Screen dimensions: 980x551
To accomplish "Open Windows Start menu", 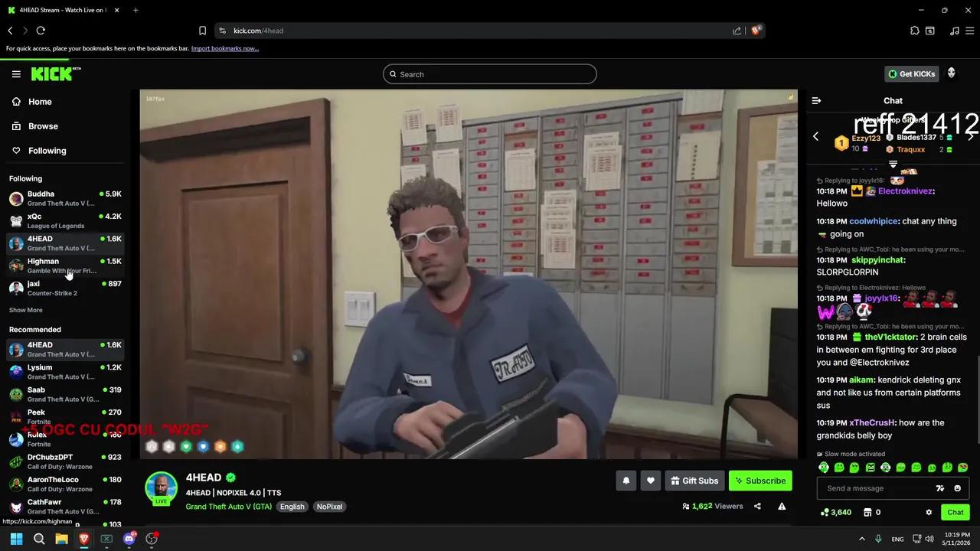I will point(16,539).
